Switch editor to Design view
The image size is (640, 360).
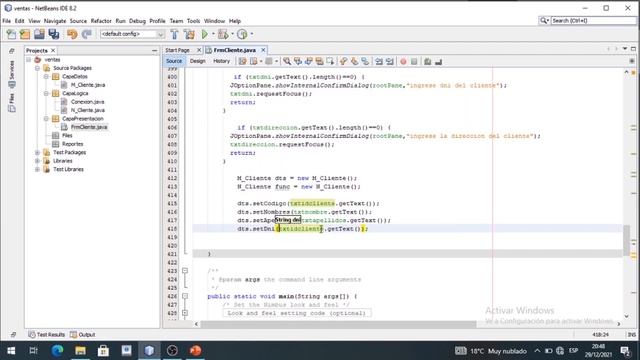[198, 61]
